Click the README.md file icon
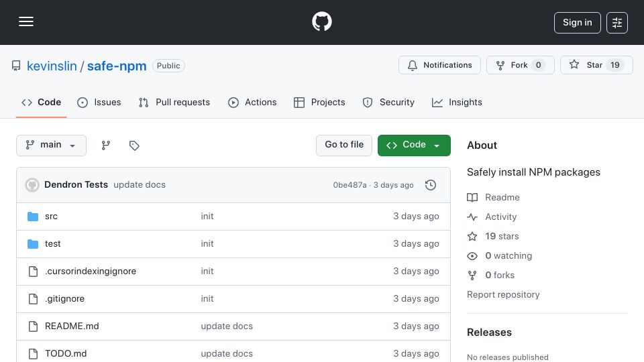Viewport: 644px width, 362px height. click(x=33, y=326)
